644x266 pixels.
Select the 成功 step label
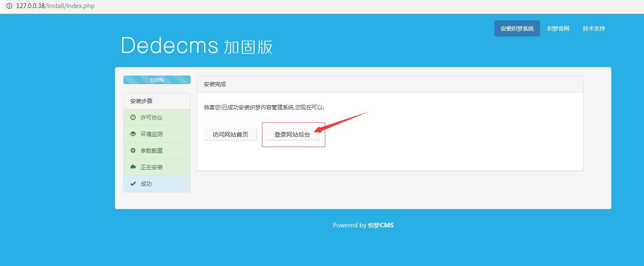tap(146, 184)
